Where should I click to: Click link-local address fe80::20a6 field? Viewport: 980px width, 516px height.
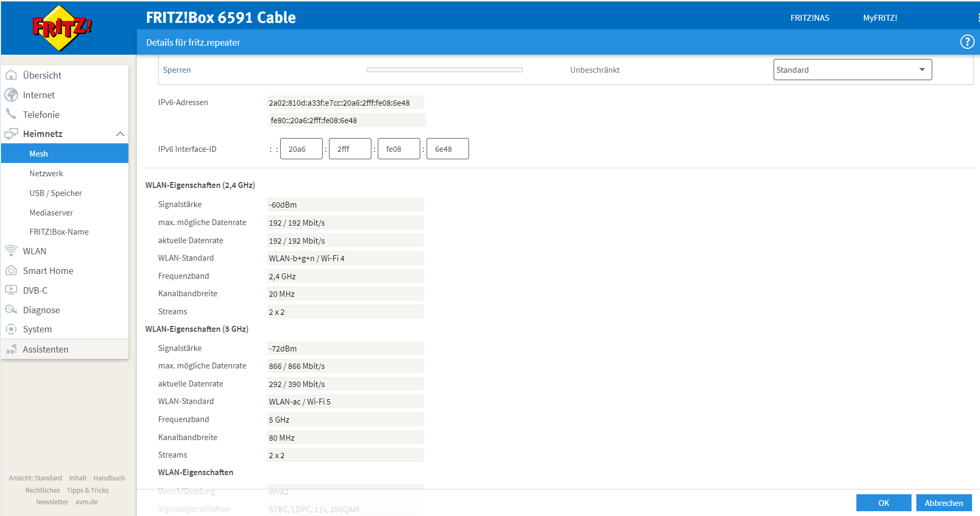(348, 120)
